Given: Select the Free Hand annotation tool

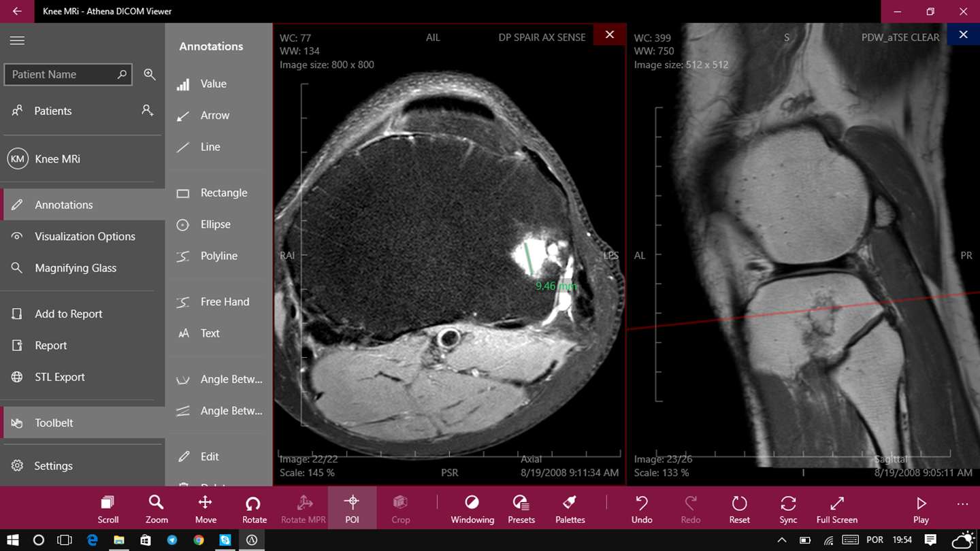Looking at the screenshot, I should click(218, 302).
